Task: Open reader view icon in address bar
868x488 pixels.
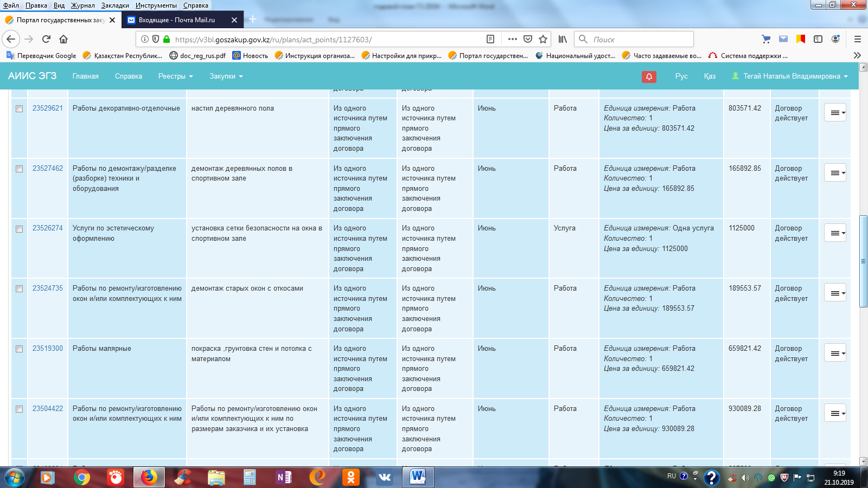Action: [x=490, y=39]
